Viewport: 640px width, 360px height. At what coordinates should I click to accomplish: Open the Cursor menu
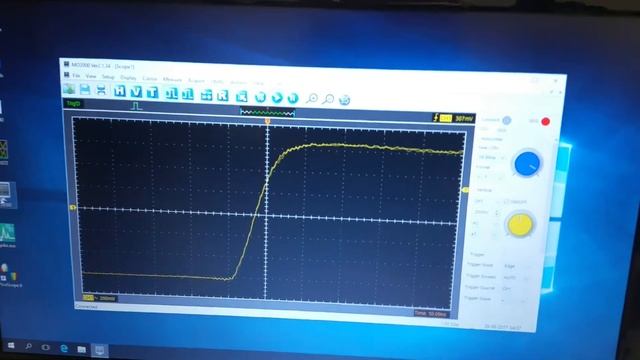click(149, 78)
